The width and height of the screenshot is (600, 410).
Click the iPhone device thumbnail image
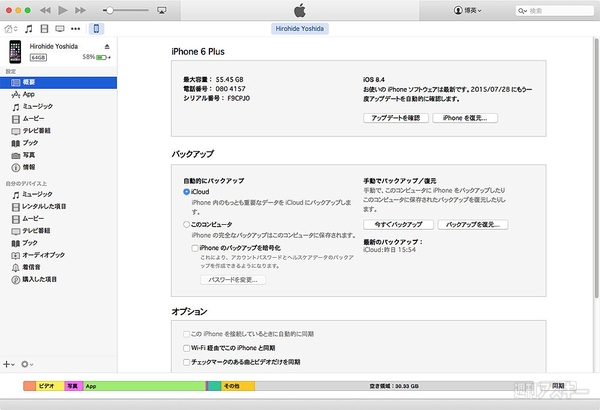[15, 52]
